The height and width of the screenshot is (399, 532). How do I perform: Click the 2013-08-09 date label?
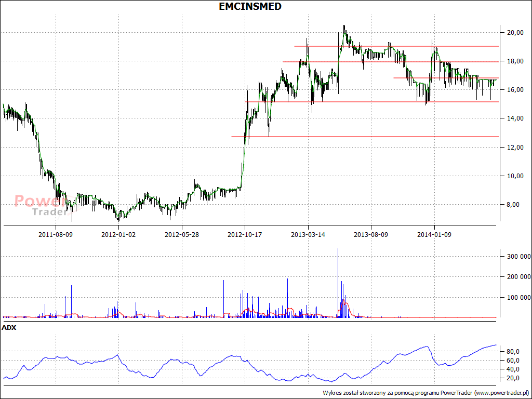coord(371,234)
